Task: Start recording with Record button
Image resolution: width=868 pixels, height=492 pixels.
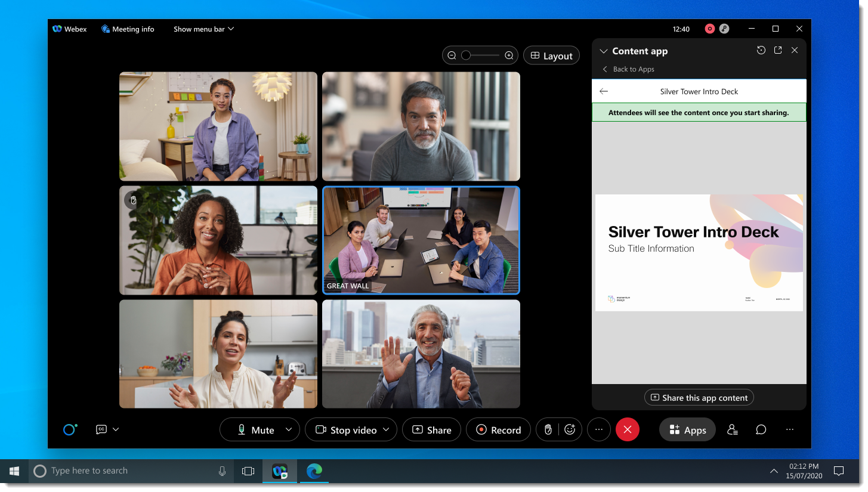Action: tap(498, 429)
